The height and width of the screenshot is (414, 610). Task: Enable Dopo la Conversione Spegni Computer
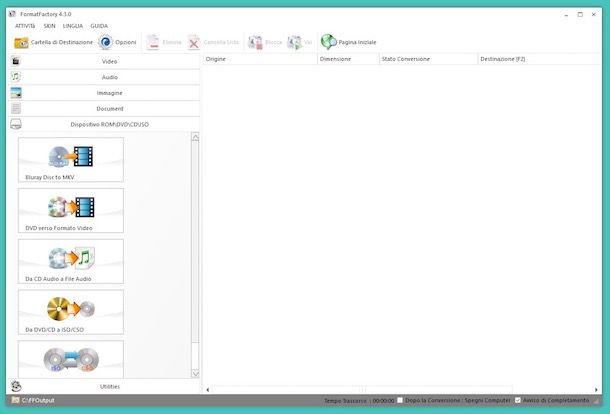[400, 400]
